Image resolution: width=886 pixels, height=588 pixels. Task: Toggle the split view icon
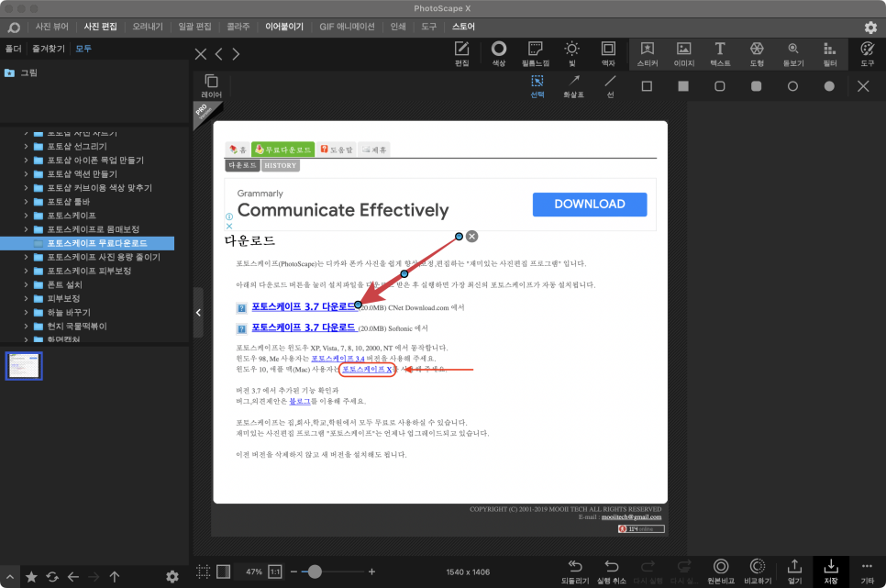pyautogui.click(x=223, y=571)
